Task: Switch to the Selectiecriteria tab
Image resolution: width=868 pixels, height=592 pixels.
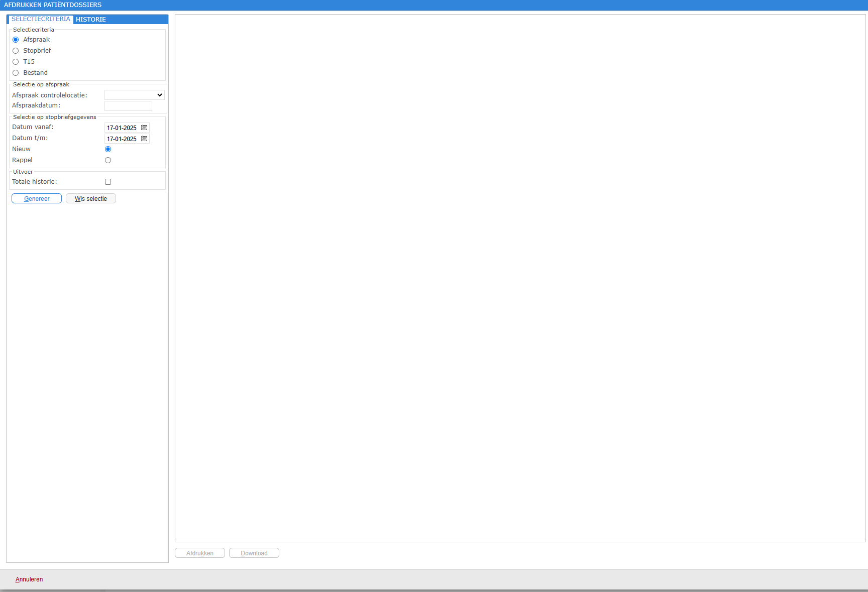Action: tap(41, 19)
